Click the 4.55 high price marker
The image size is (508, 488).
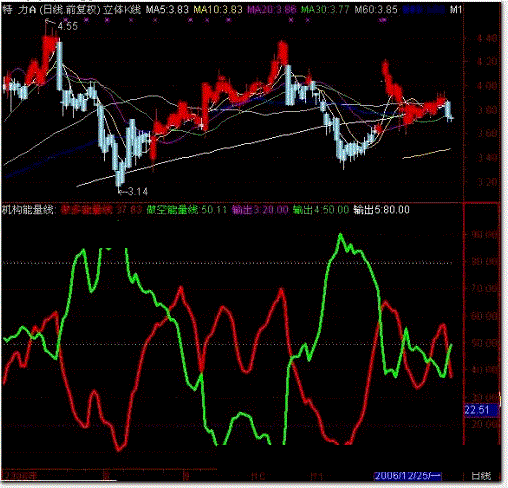pos(68,26)
